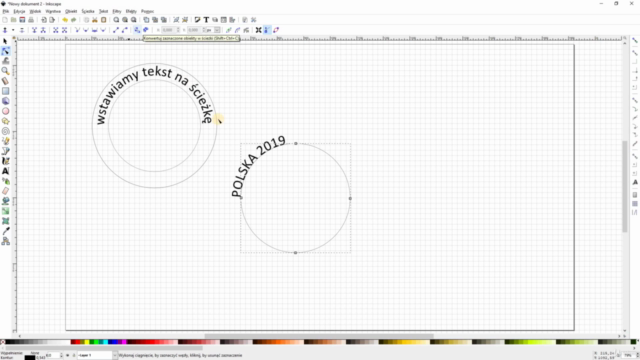
Task: Activate the Node editing tool
Action: [5, 51]
